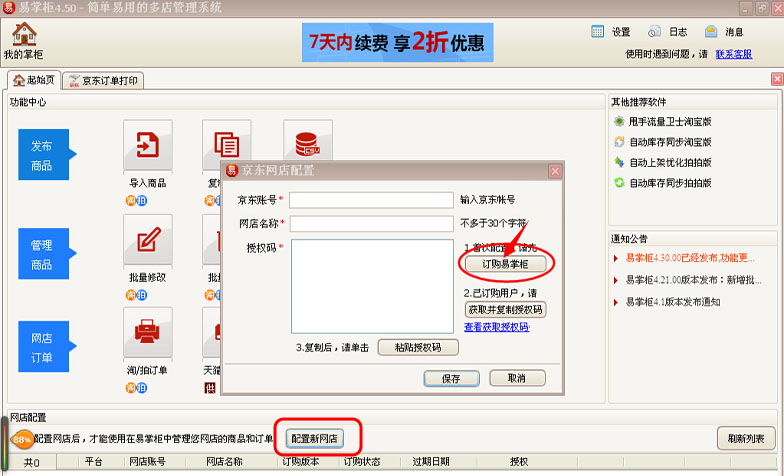This screenshot has width=784, height=476.
Task: Select the 管理商品 category block
Action: [44, 254]
